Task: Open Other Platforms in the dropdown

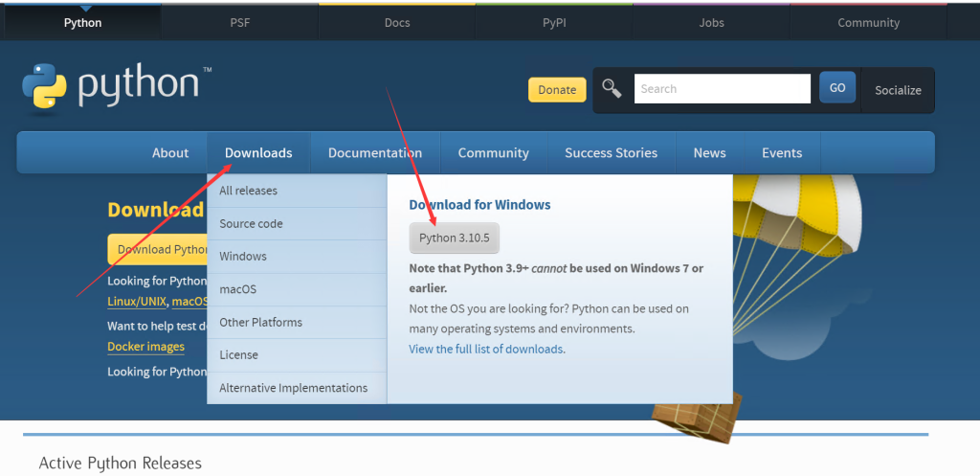Action: pos(297,322)
